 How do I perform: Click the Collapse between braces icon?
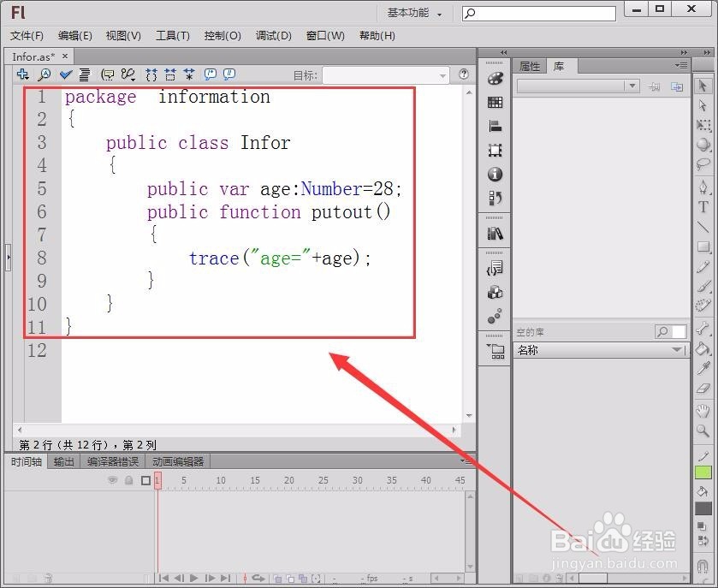(151, 74)
